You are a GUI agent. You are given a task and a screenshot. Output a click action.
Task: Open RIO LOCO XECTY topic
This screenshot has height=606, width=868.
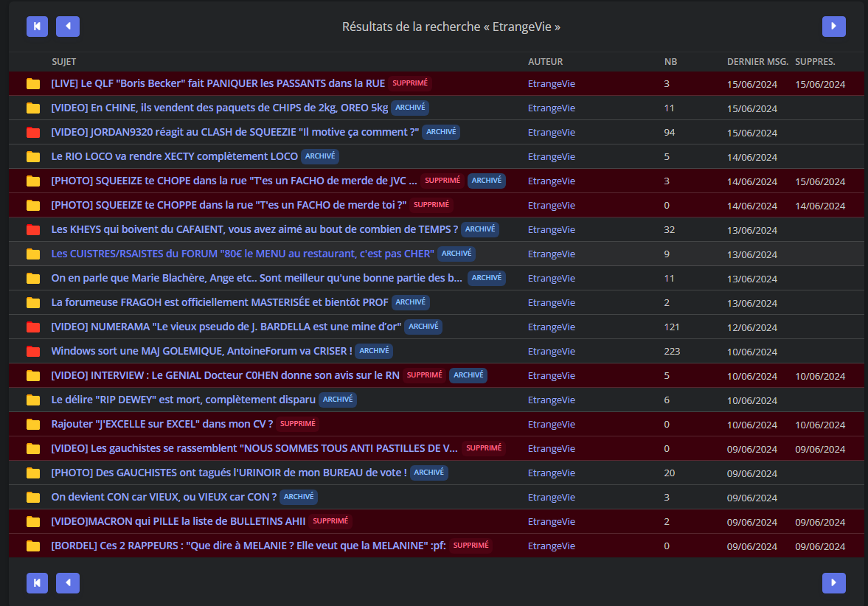pos(174,156)
